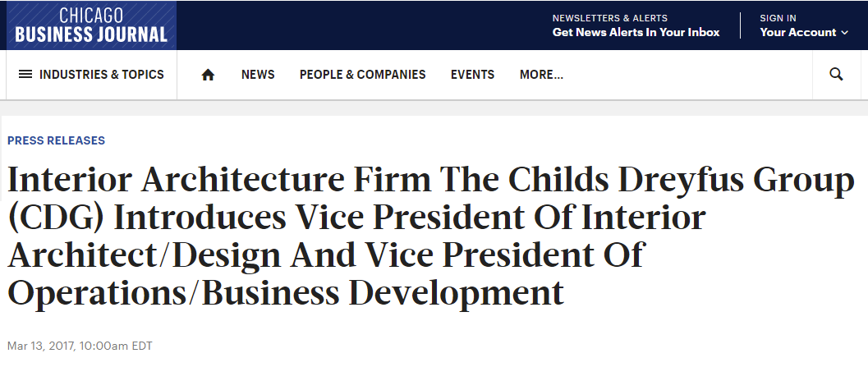Click the words BUSINESS JOURNAL in logo
The width and height of the screenshot is (868, 367).
pos(91,34)
